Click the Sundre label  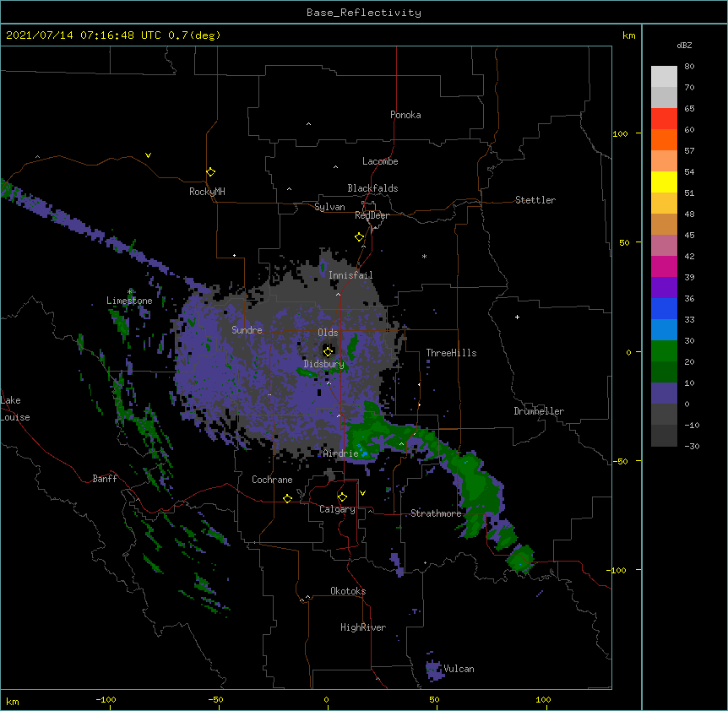[x=247, y=330]
